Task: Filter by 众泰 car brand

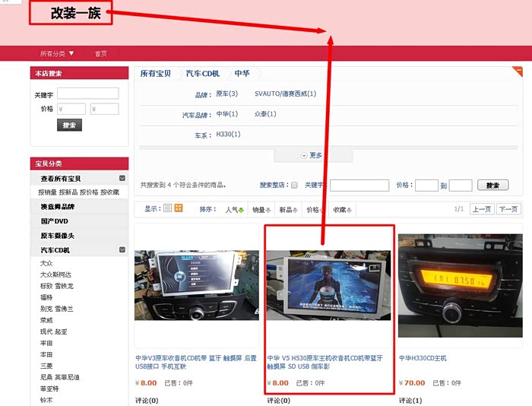Action: coord(265,114)
